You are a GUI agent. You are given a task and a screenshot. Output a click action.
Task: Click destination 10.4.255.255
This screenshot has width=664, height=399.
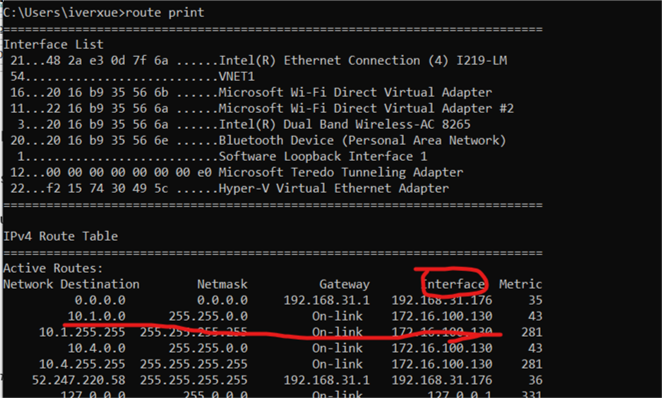click(82, 364)
